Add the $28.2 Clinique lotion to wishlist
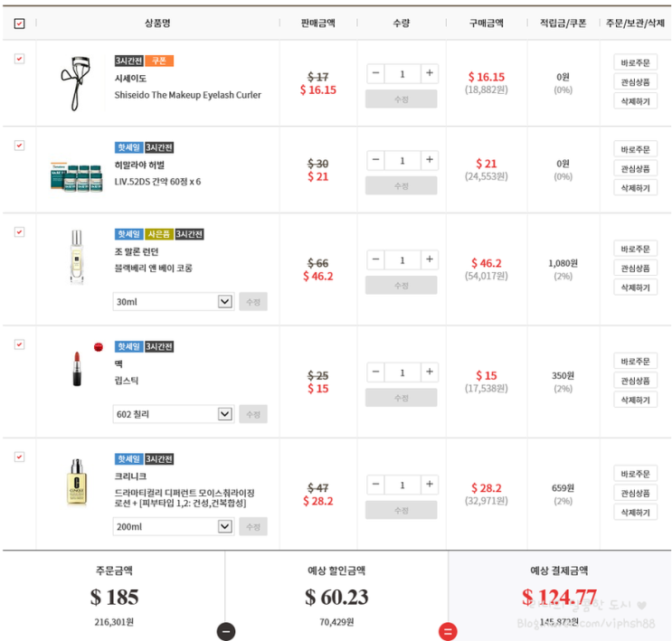This screenshot has height=641, width=672. tap(635, 493)
